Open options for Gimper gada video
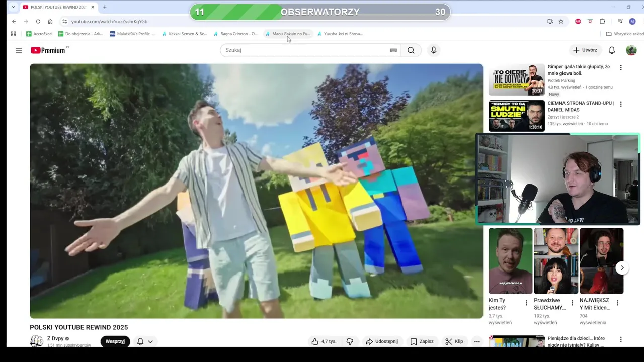The height and width of the screenshot is (362, 644). click(x=621, y=68)
